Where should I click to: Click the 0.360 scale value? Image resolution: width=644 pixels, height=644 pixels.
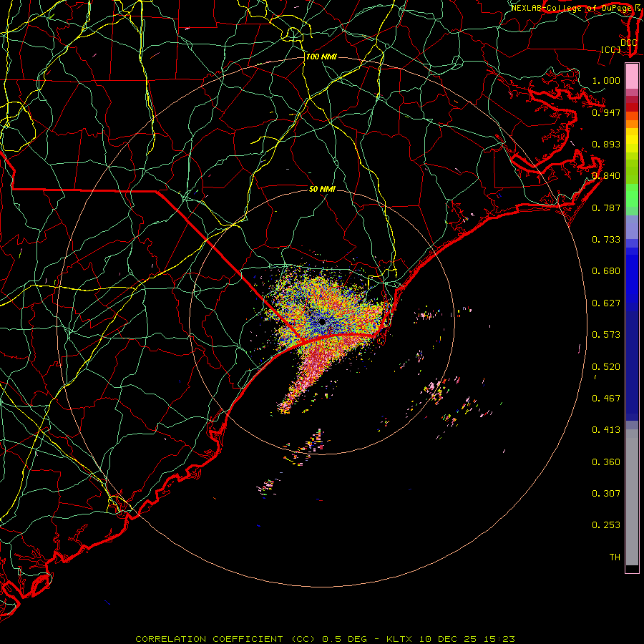click(x=606, y=462)
